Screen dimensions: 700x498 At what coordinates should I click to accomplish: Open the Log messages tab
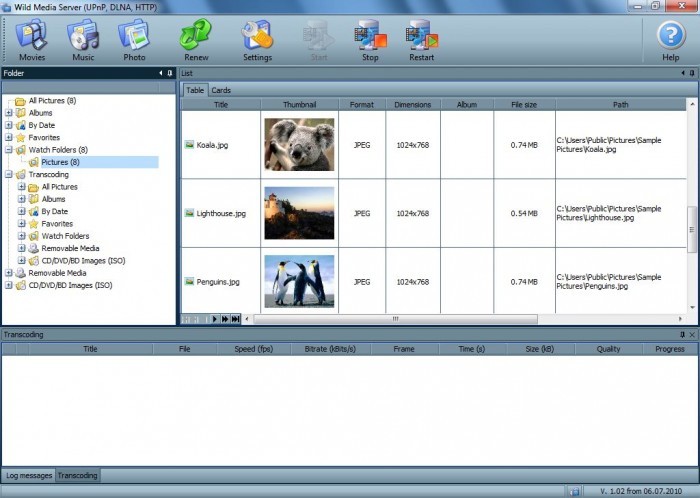[x=27, y=475]
